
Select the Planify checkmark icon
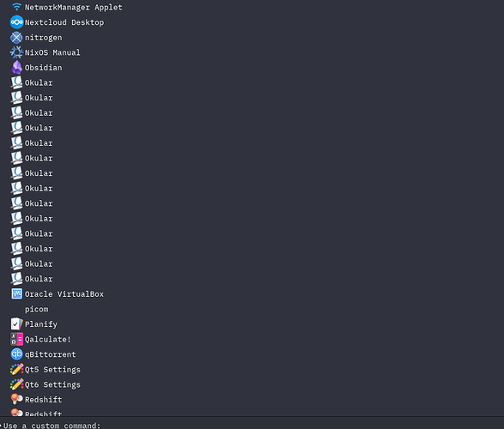coord(16,324)
